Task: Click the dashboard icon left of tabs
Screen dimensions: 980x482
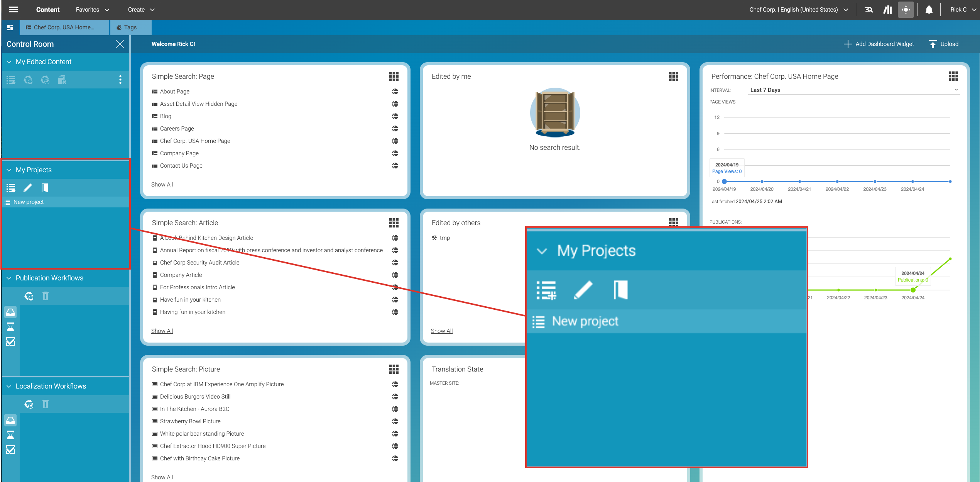Action: (x=10, y=27)
